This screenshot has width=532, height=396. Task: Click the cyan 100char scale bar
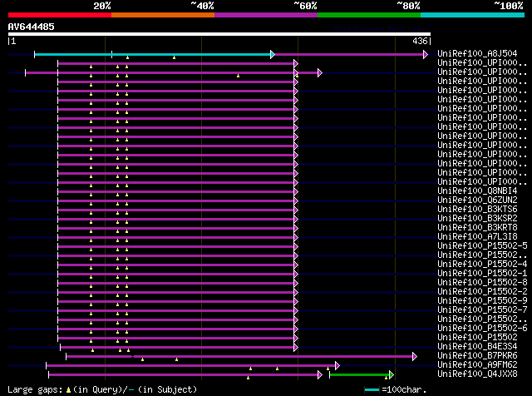click(x=372, y=390)
